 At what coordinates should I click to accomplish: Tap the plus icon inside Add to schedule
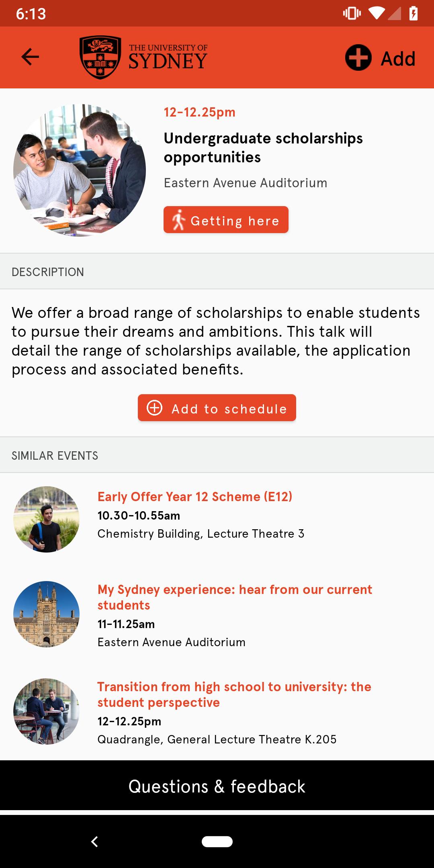pos(155,407)
